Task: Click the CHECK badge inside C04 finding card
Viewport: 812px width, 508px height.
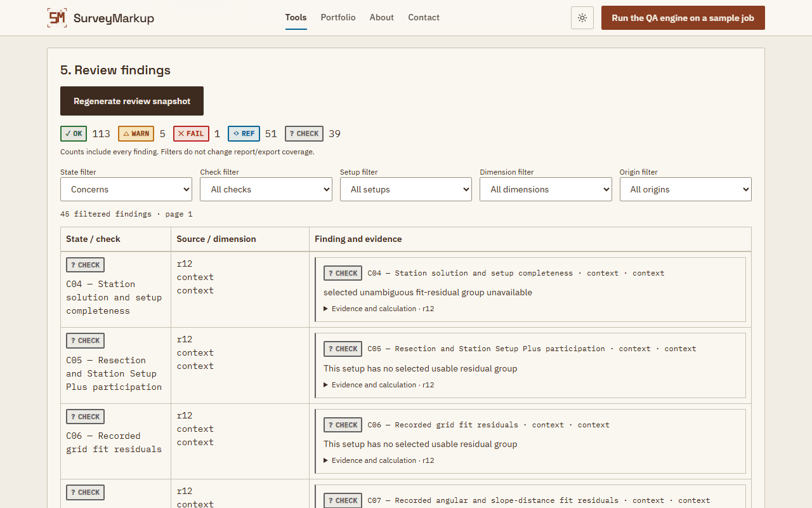Action: click(x=343, y=273)
